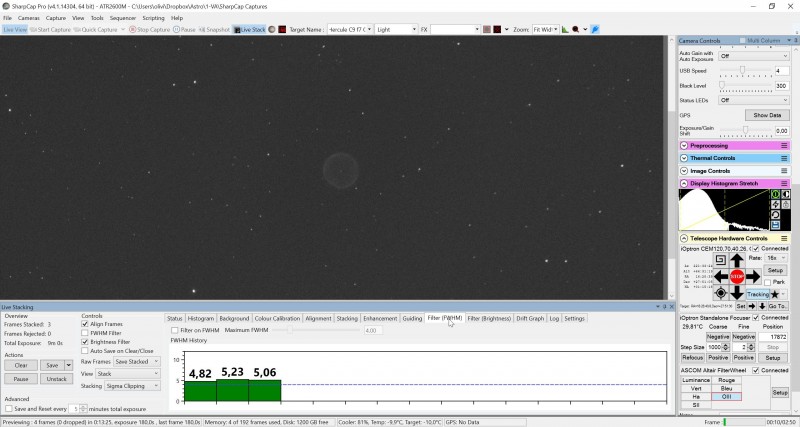This screenshot has height=427, width=800.
Task: Click the save stretch floppy disk icon
Action: click(x=775, y=225)
